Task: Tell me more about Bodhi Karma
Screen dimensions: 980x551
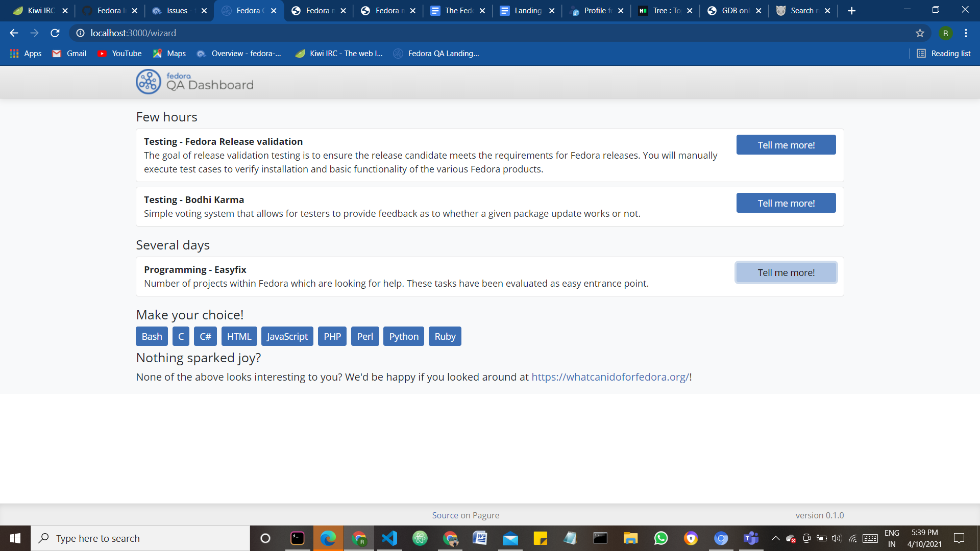Action: point(786,203)
